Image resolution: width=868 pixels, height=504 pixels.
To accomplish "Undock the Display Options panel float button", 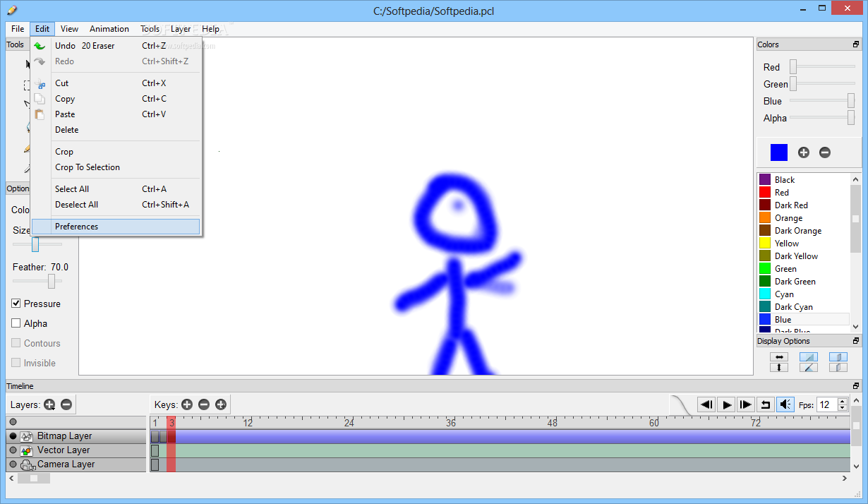I will pyautogui.click(x=856, y=341).
